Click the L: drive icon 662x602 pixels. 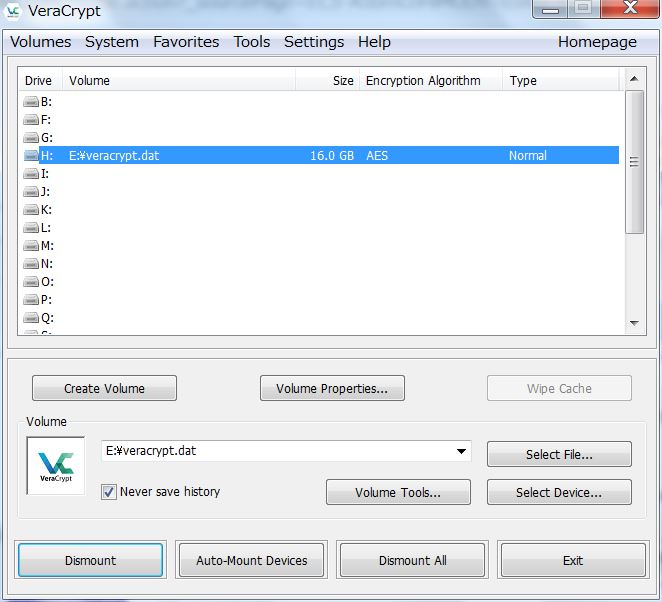(31, 228)
